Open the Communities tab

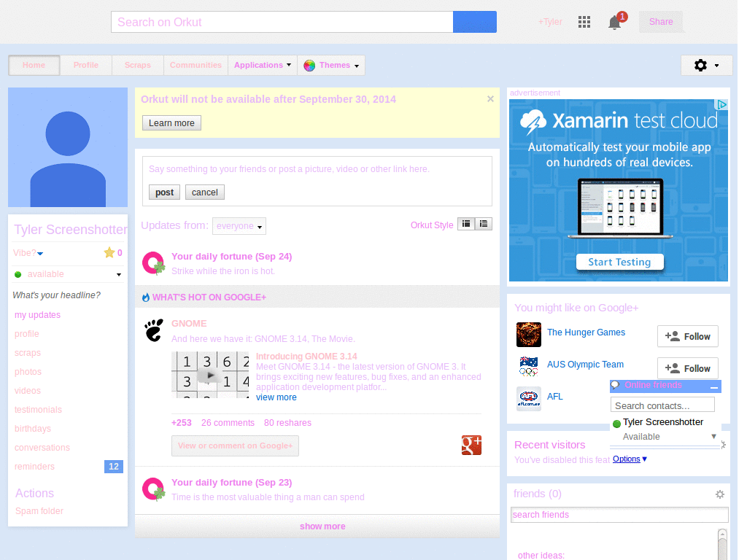tap(196, 65)
